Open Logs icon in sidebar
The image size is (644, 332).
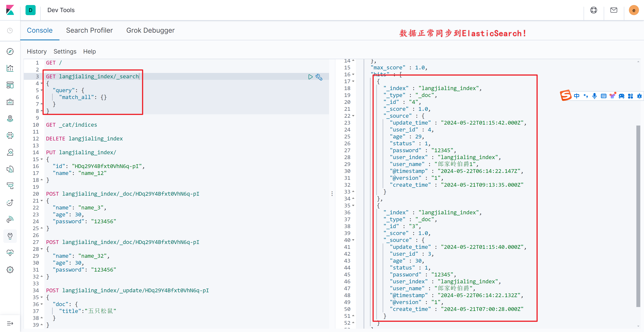(x=10, y=169)
